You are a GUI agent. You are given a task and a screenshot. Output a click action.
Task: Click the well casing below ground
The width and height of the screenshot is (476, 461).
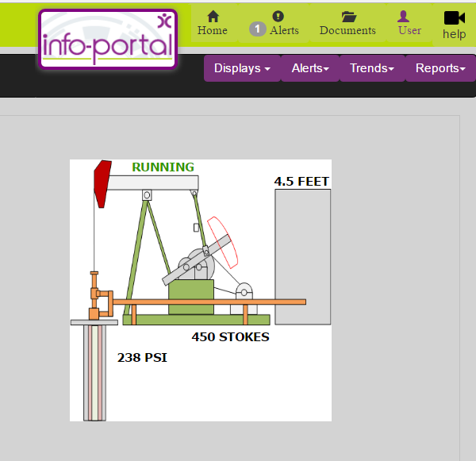pos(94,373)
